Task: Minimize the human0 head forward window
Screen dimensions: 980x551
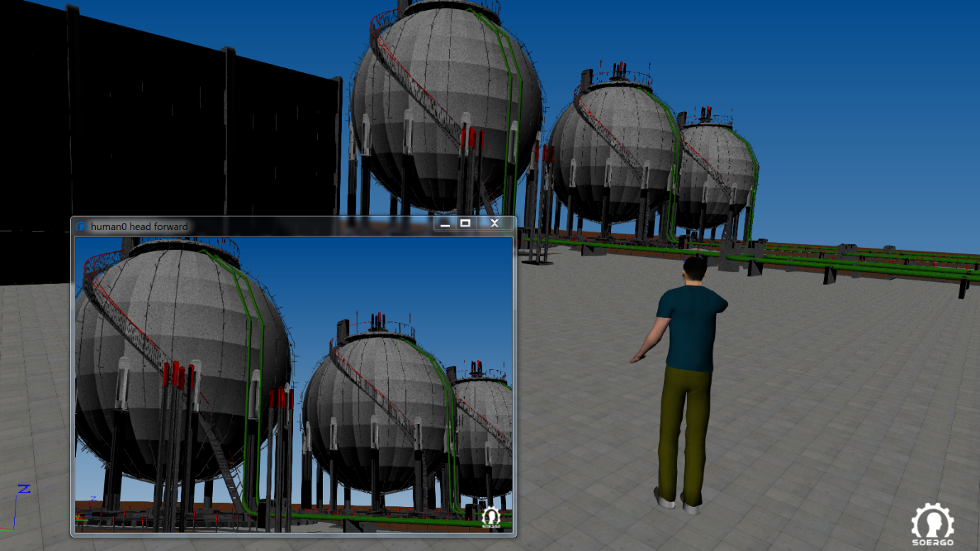Action: pos(445,224)
